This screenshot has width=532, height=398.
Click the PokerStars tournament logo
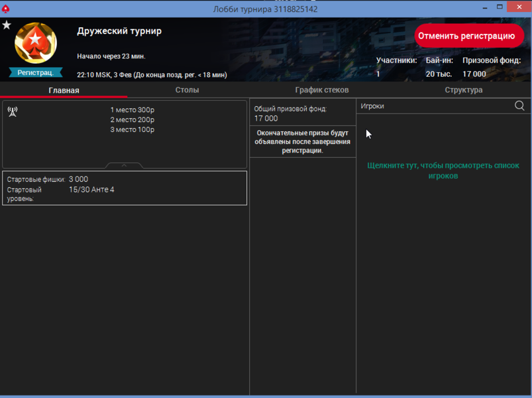36,44
